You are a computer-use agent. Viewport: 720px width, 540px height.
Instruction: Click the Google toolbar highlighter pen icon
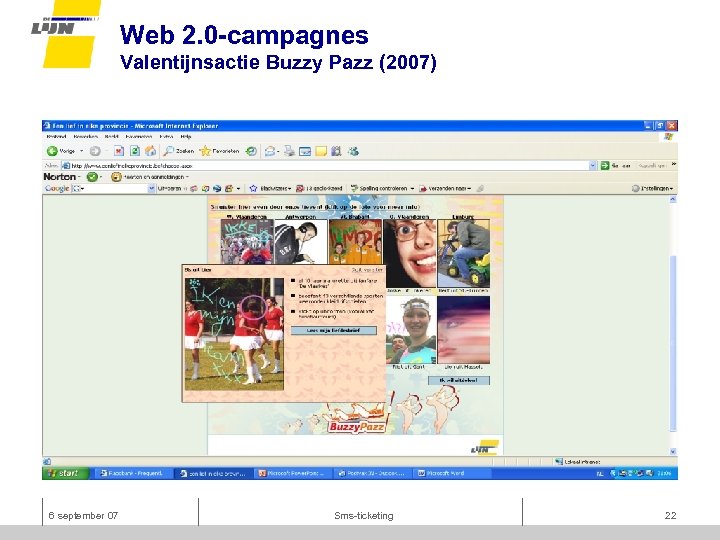coord(480,188)
